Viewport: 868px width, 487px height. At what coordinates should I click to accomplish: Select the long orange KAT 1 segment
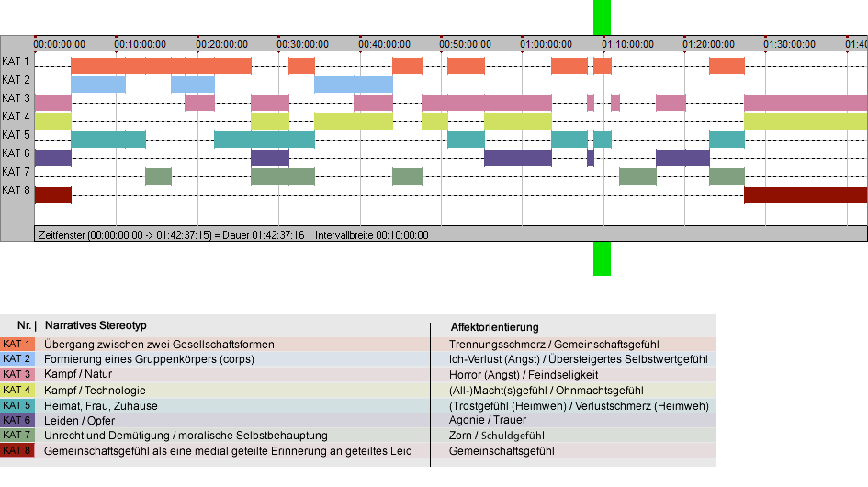click(x=161, y=66)
